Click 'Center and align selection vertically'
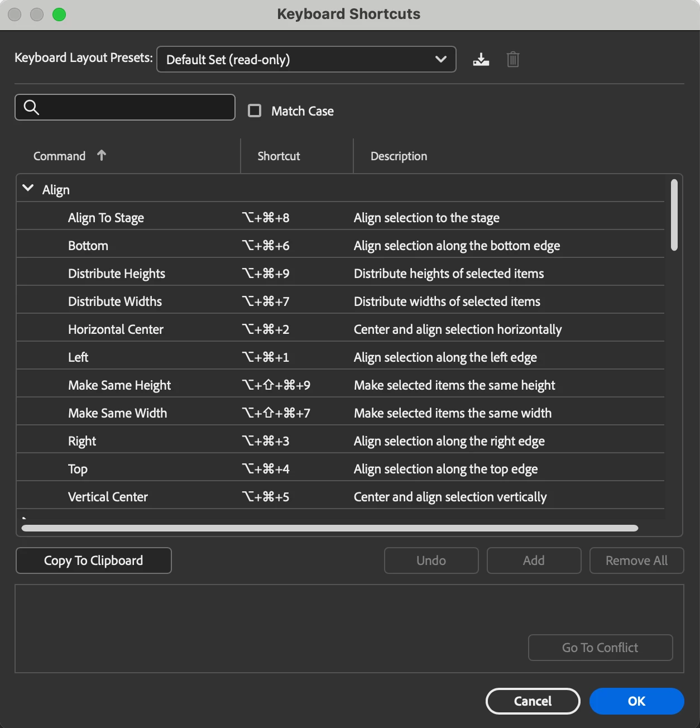This screenshot has width=700, height=728. tap(450, 497)
